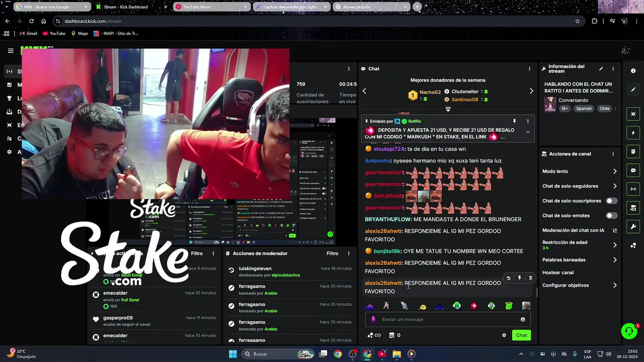644x362 pixels.
Task: Unpin the BotRix pinned message pin icon
Action: coord(514,121)
